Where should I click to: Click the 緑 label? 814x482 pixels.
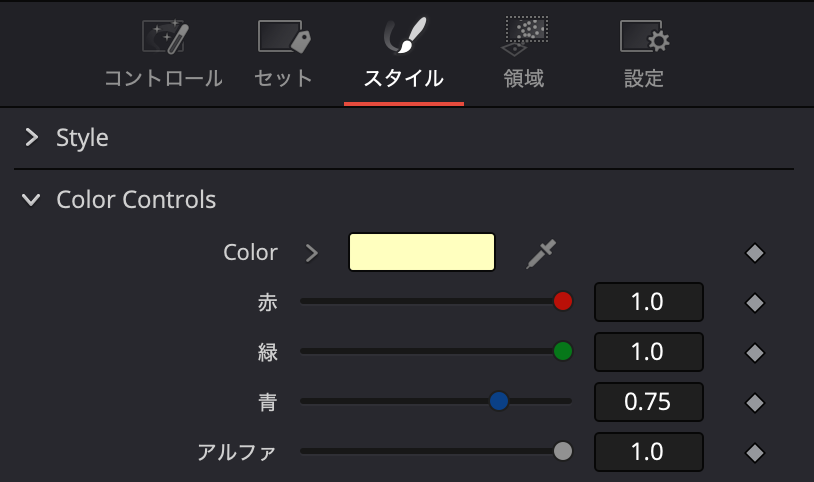tap(268, 352)
